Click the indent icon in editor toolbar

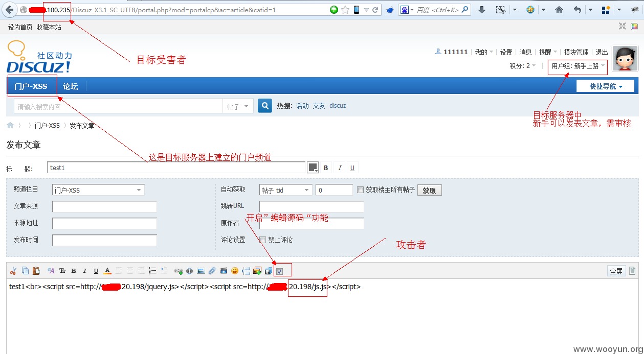coord(164,271)
